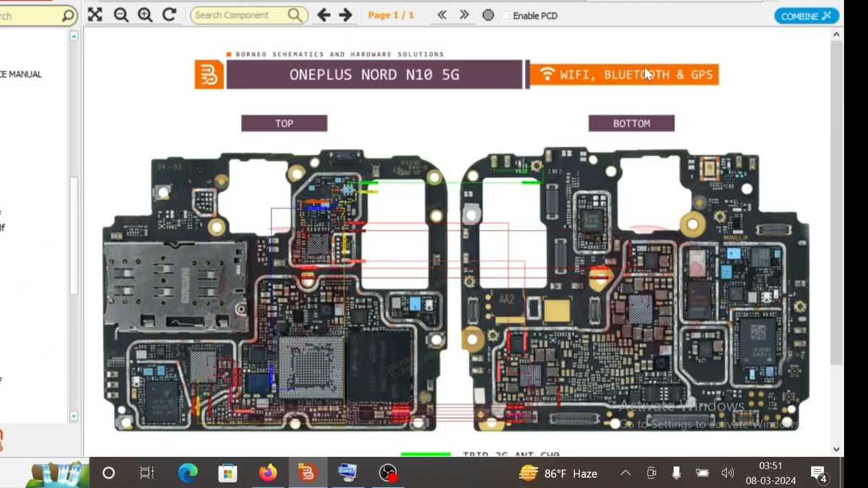Click the large CPU chip on the top board

pyautogui.click(x=311, y=367)
